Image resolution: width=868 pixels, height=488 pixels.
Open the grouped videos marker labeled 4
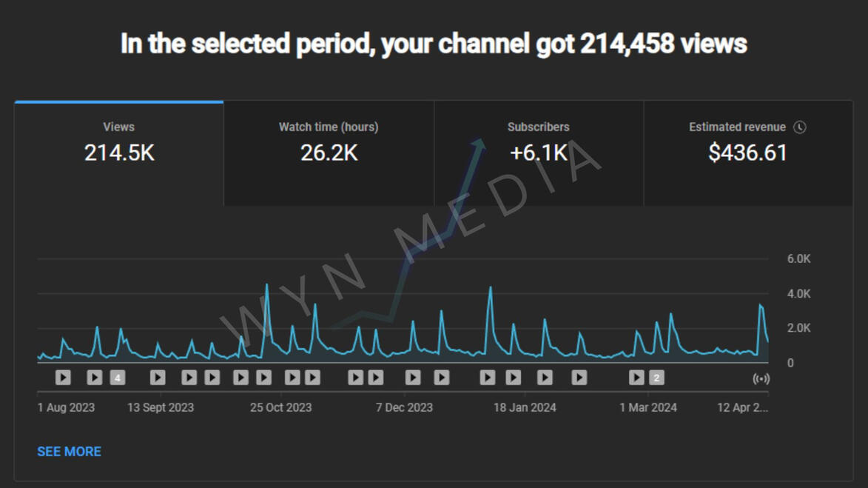pyautogui.click(x=117, y=378)
